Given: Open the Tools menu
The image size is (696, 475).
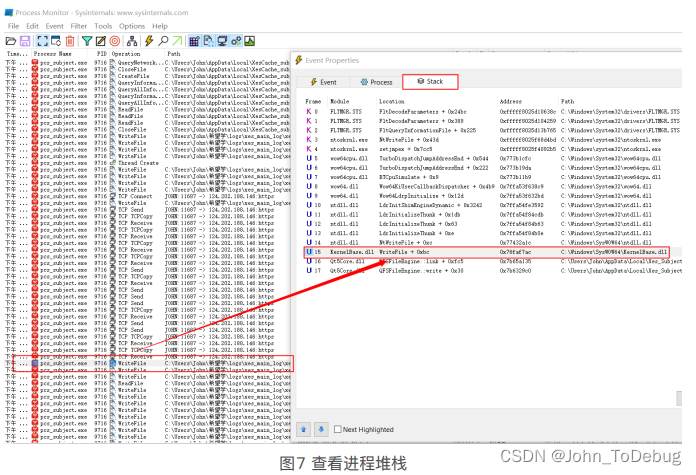Looking at the screenshot, I should (x=103, y=26).
